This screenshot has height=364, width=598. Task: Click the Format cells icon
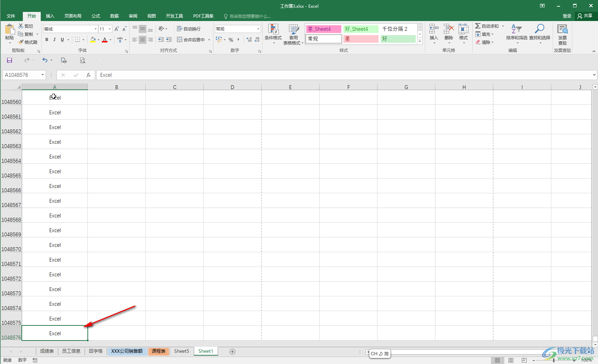pos(464,29)
